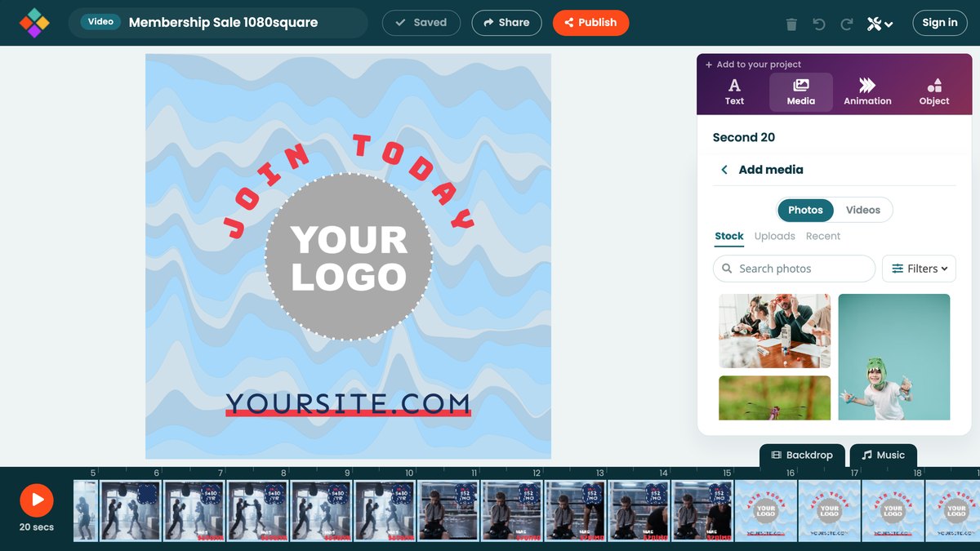Switch to Videos media type
980x551 pixels.
coord(863,210)
